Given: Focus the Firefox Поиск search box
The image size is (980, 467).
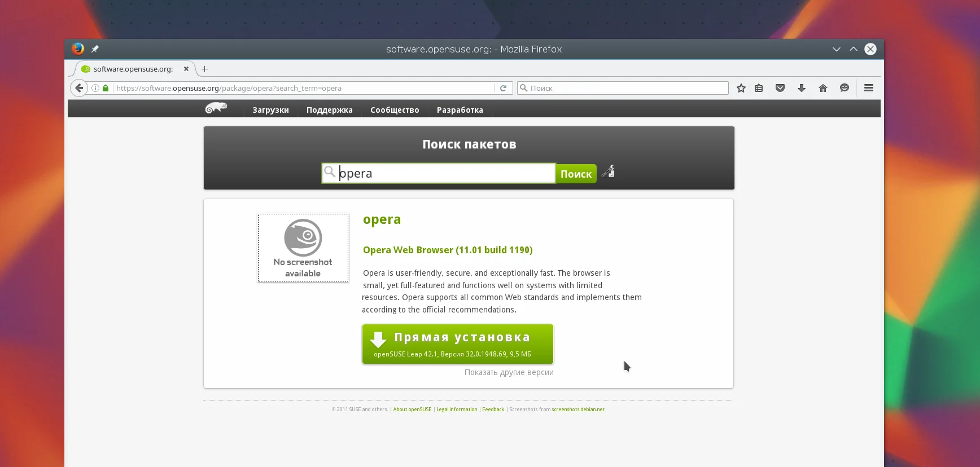Looking at the screenshot, I should (623, 88).
